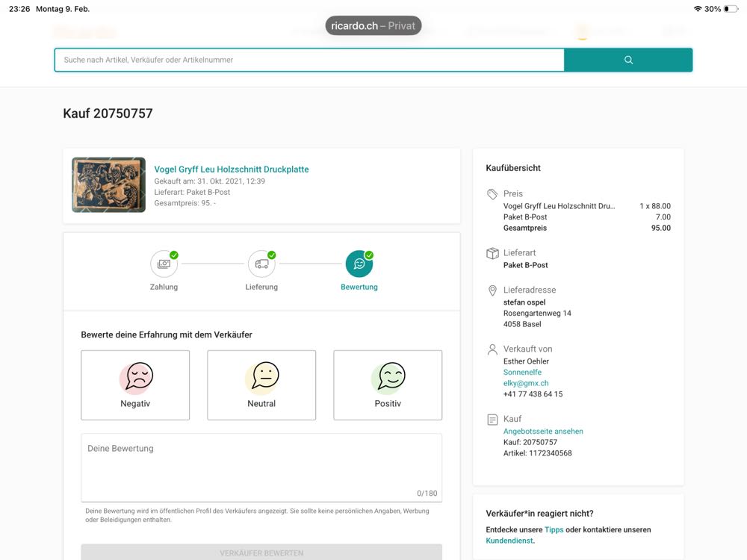Open seller profile Sonnenelfe
The width and height of the screenshot is (747, 560).
click(x=522, y=372)
